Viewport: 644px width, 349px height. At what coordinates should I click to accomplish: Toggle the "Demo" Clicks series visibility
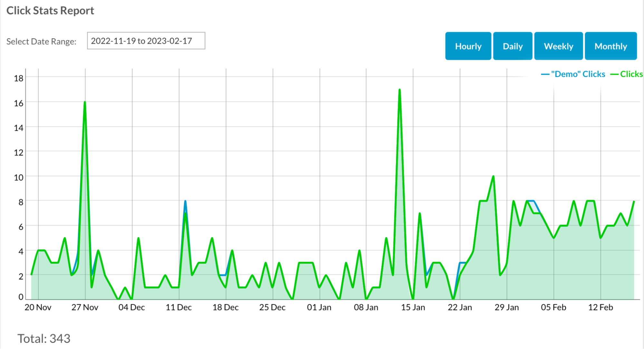coord(573,74)
